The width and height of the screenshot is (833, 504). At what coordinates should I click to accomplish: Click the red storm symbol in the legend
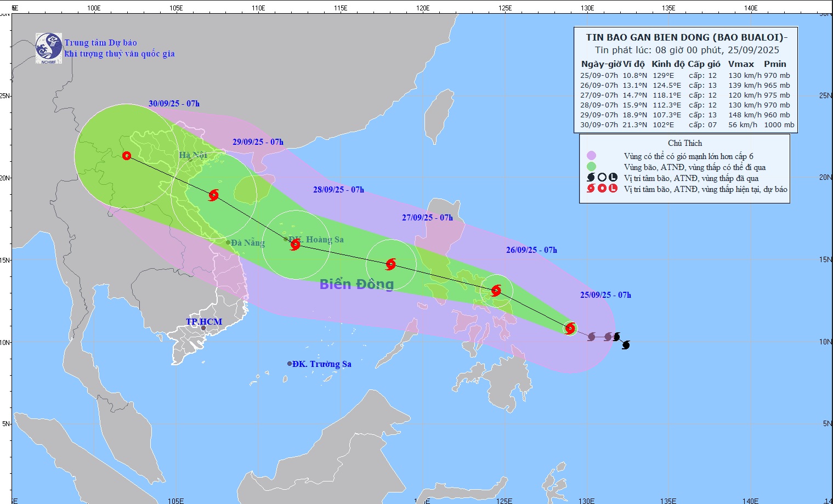[x=591, y=189]
